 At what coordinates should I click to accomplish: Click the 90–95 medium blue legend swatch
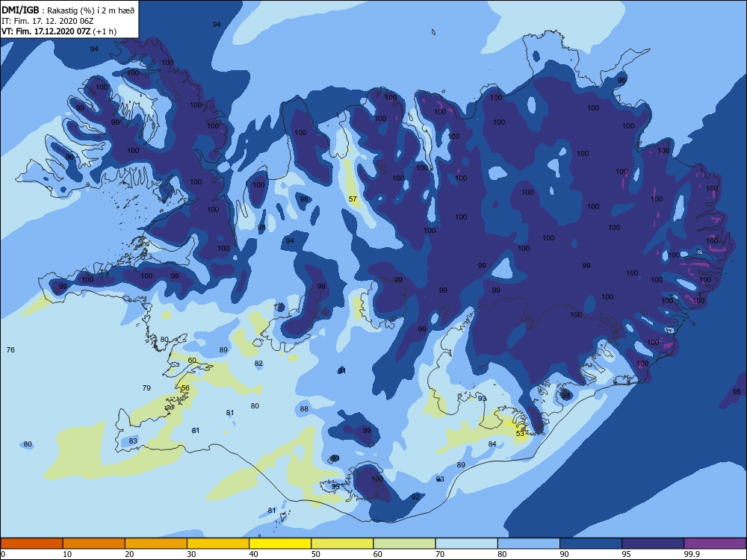coord(591,544)
